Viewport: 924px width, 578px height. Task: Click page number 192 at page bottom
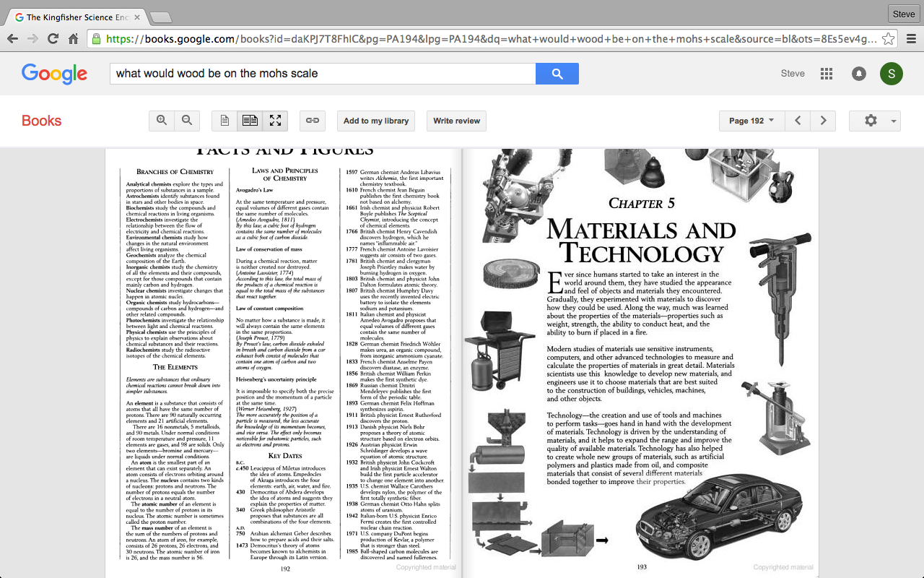[285, 569]
